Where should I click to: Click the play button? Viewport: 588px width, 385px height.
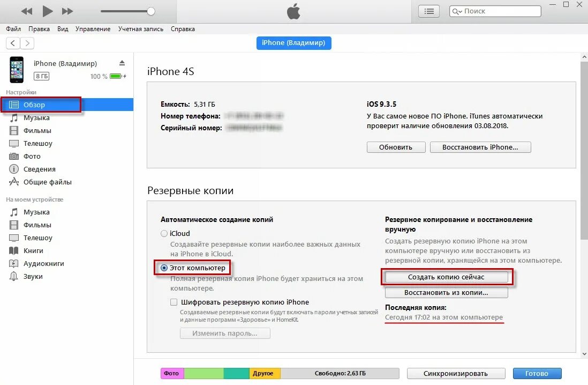coord(47,11)
